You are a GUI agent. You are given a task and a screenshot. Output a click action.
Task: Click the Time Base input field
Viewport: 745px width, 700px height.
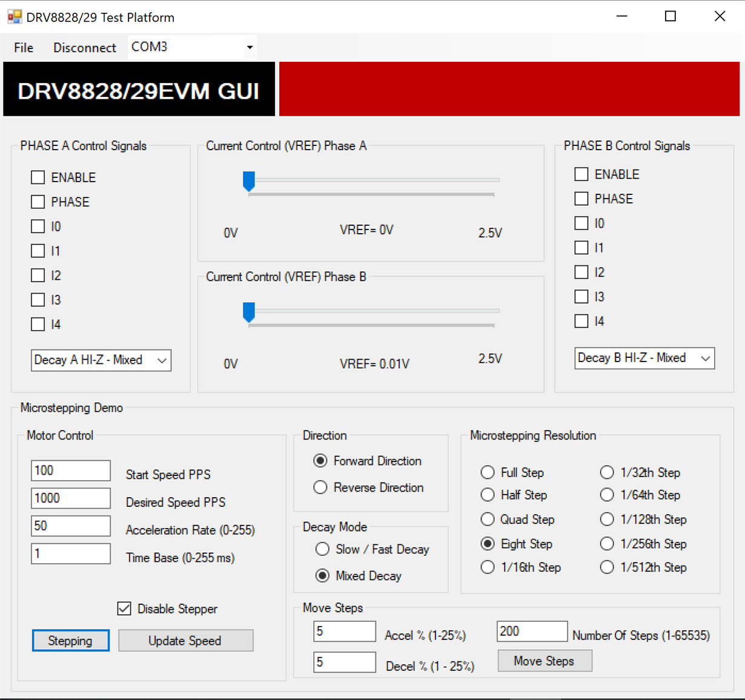(x=71, y=553)
